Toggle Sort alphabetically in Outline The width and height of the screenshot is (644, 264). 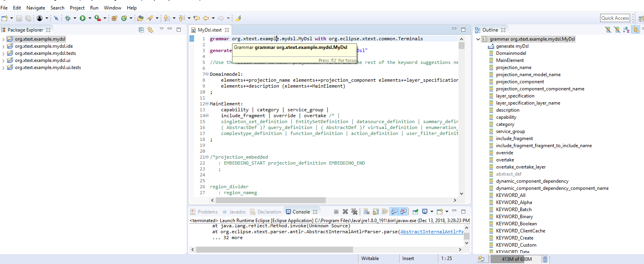click(x=626, y=30)
